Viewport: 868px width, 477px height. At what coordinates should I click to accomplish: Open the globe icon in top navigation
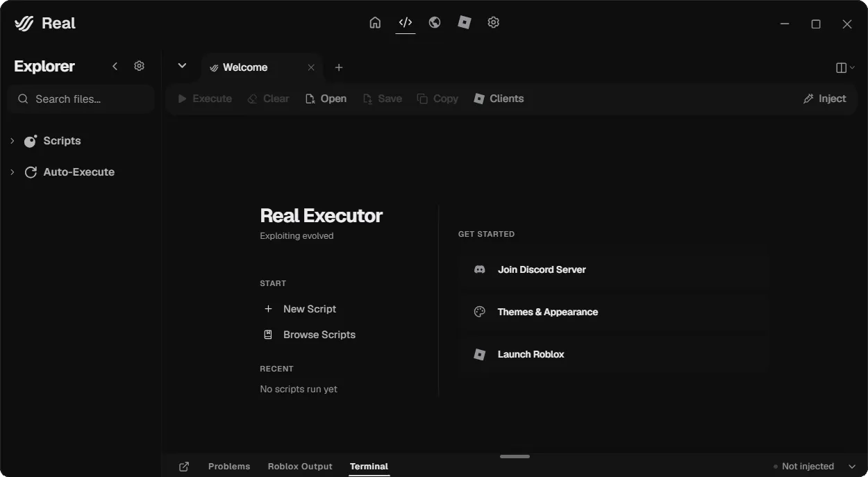pos(435,22)
